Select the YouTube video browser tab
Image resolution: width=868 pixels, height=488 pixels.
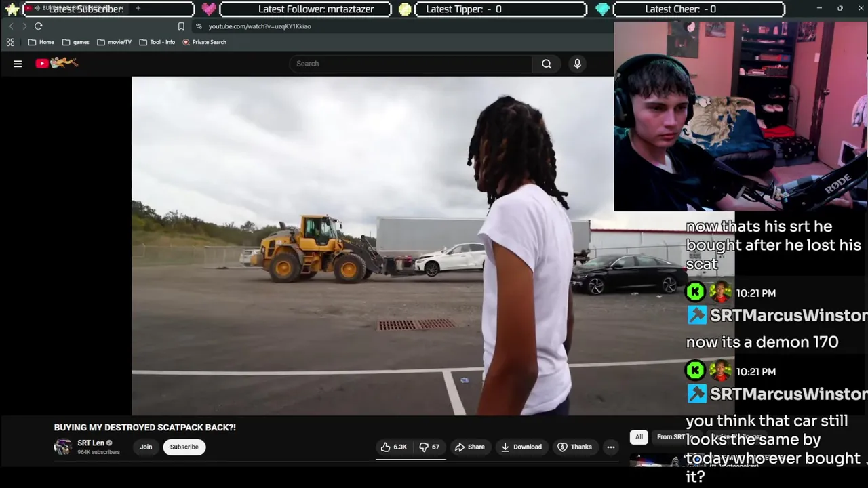click(75, 8)
